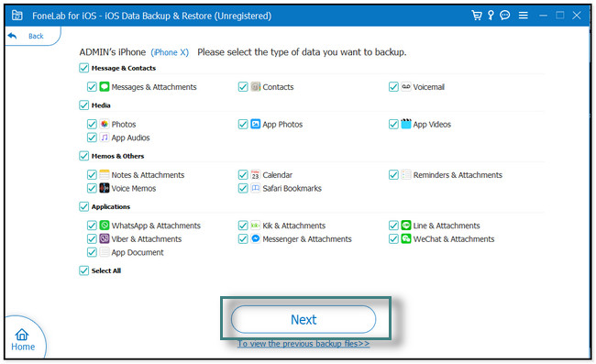Toggle the Photos checkbox
This screenshot has height=364, width=596.
click(92, 125)
